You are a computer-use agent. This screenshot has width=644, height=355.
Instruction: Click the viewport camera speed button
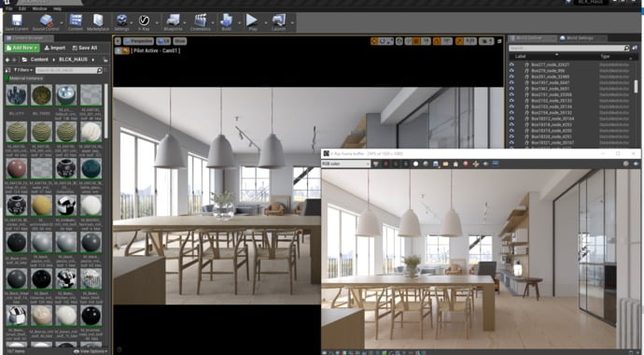(x=486, y=41)
